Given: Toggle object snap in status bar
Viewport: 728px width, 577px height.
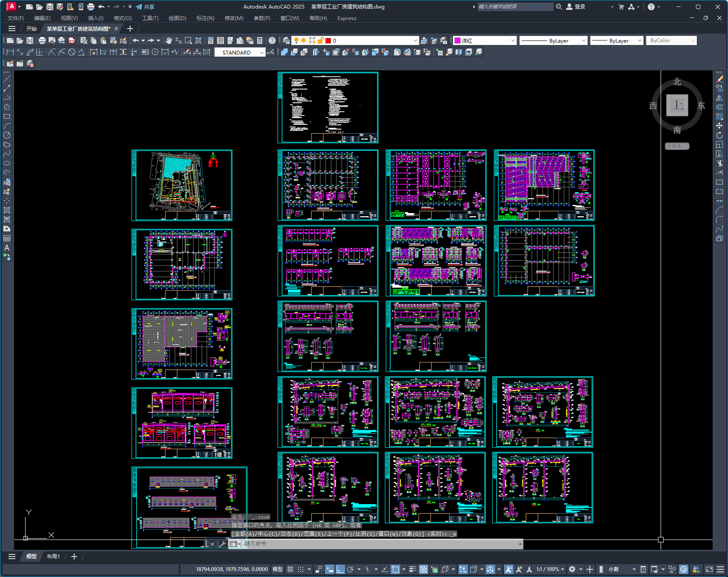Looking at the screenshot, I should (x=395, y=569).
